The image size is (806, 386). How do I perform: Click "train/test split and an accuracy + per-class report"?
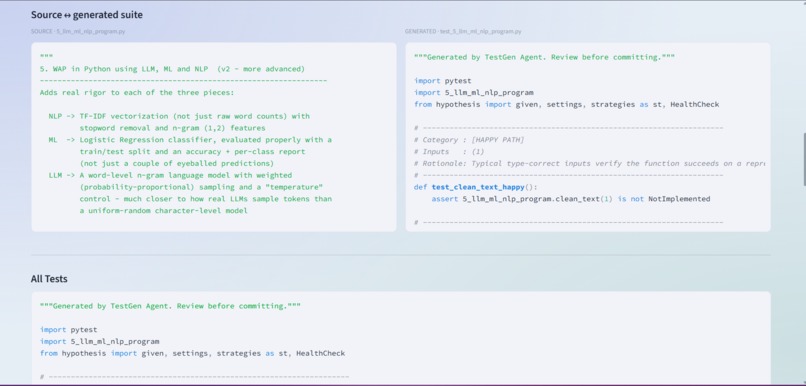coord(192,152)
